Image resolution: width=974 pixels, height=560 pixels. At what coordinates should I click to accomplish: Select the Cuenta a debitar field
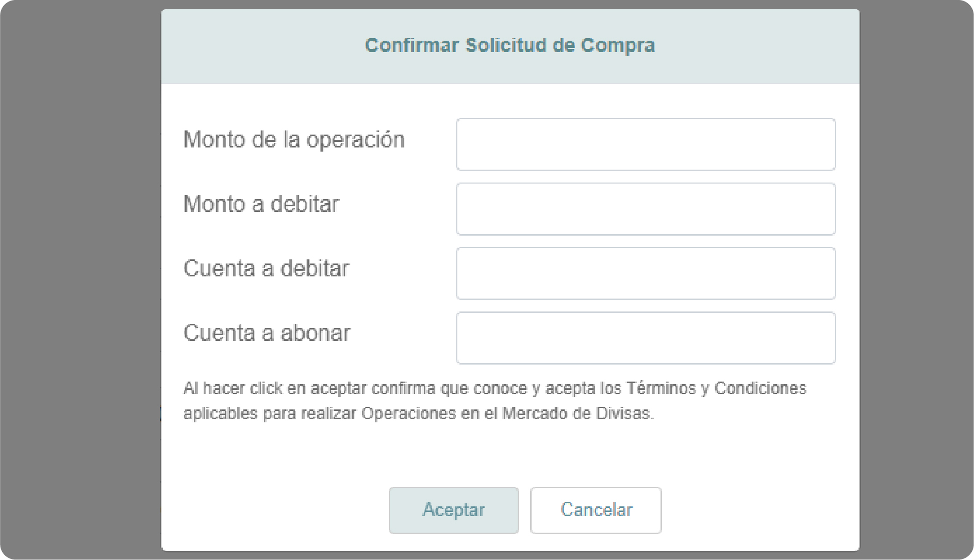(x=645, y=273)
